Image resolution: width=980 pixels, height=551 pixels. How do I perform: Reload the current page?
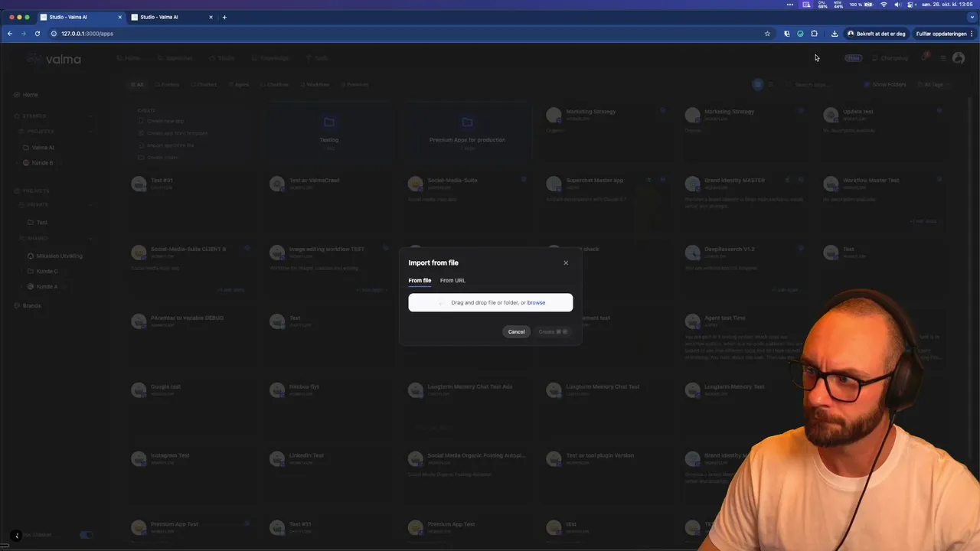click(37, 34)
